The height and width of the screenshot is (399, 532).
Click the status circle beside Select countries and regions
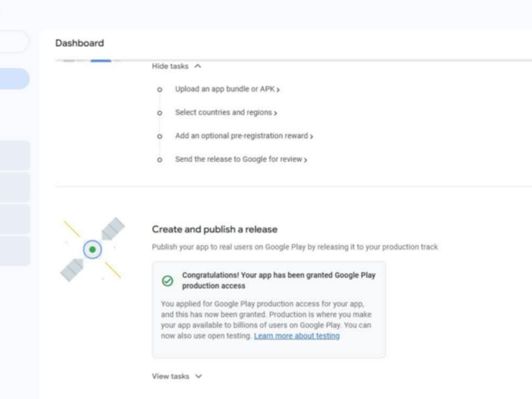(160, 113)
